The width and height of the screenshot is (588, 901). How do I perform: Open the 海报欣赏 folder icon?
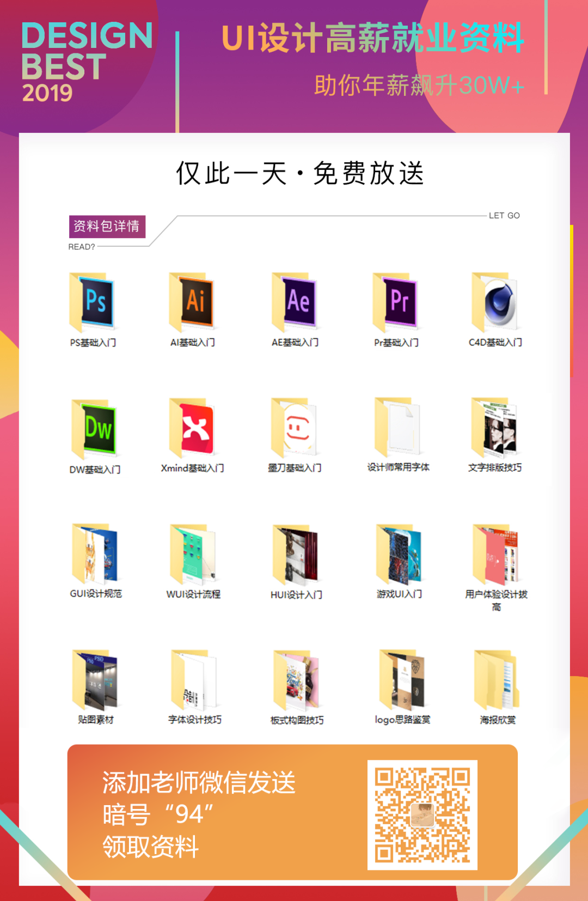pos(497,680)
